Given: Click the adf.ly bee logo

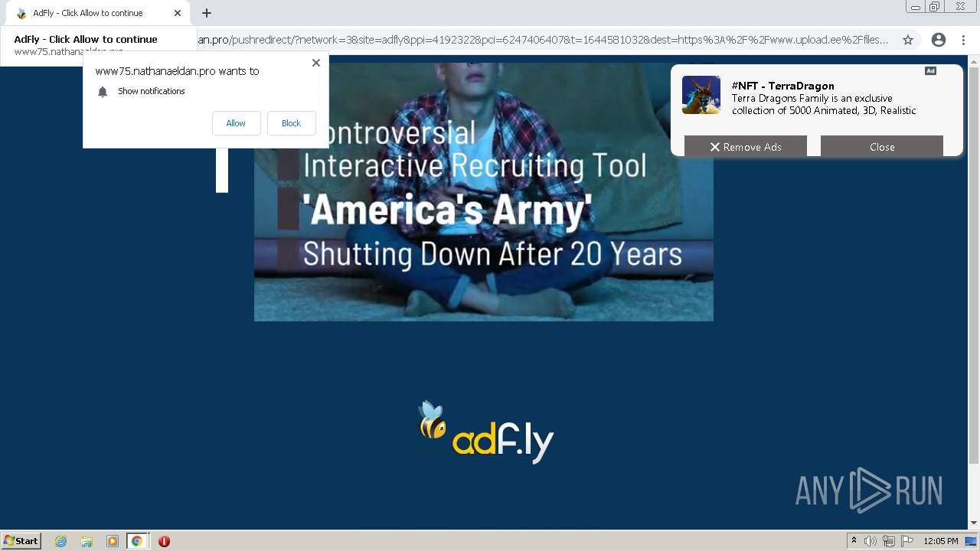Looking at the screenshot, I should pos(486,432).
